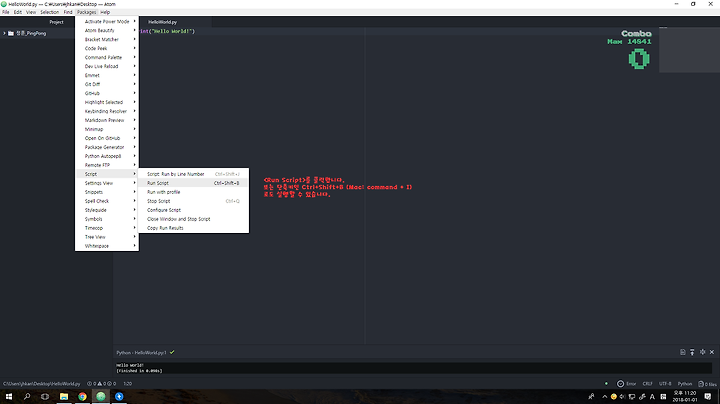Viewport: 720px width, 404px height.
Task: Click the linter error count icon
Action: point(90,383)
